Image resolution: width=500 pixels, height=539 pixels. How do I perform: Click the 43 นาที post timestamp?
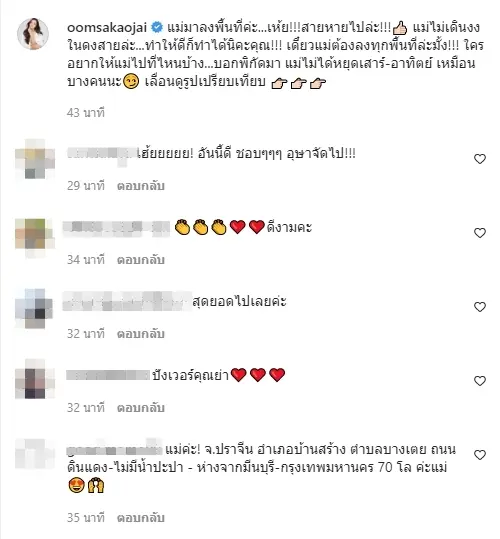pyautogui.click(x=86, y=112)
